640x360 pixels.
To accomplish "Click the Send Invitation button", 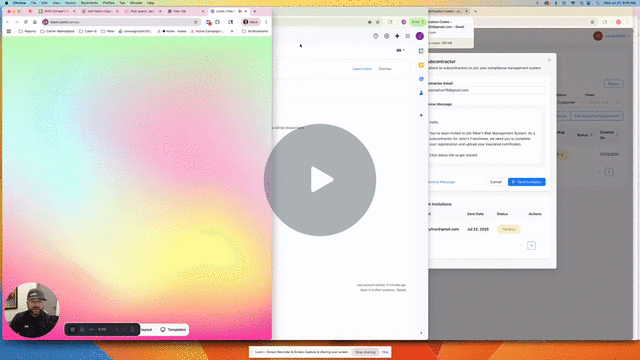I will [527, 182].
